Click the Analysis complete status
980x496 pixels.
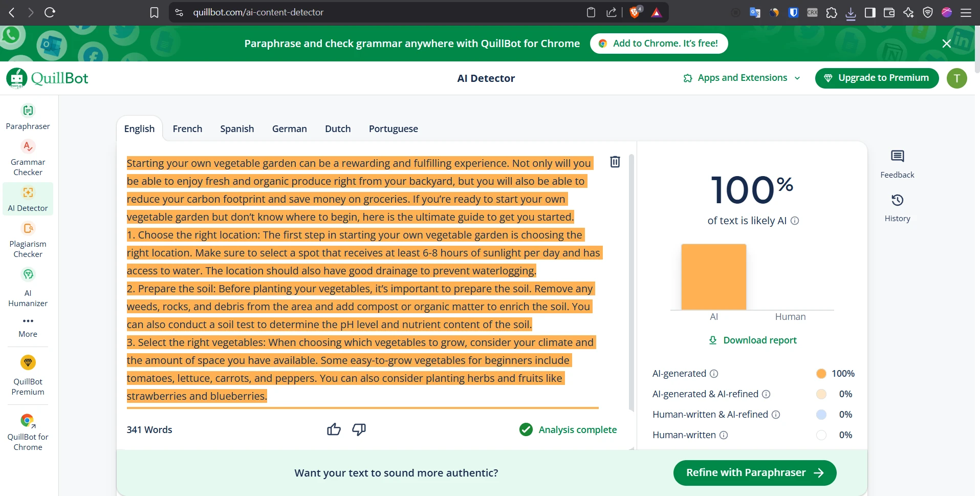(568, 430)
